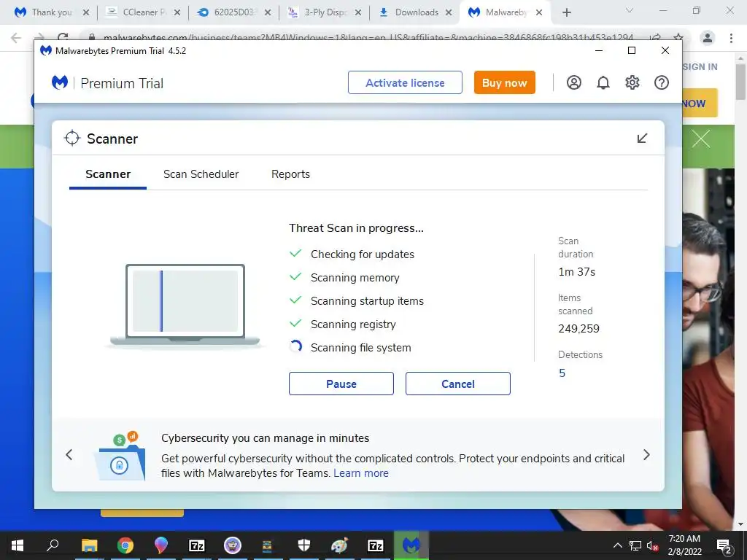This screenshot has height=560, width=747.
Task: Open the Malwarebytes account icon
Action: (573, 83)
